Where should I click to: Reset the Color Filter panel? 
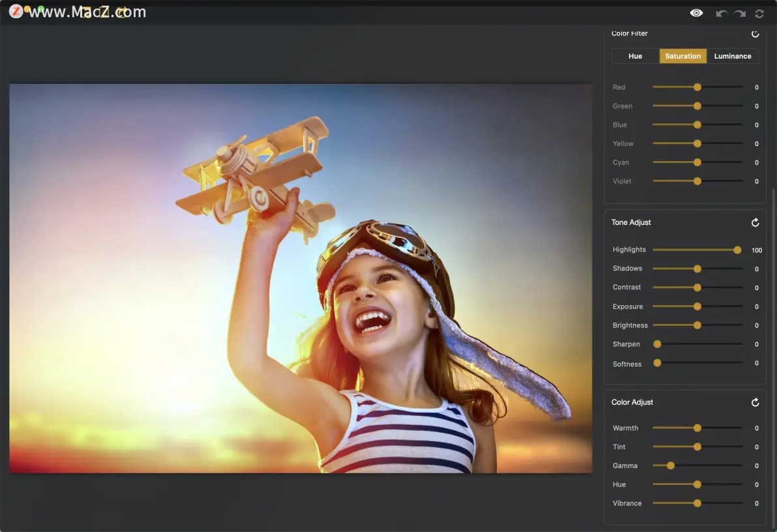point(755,34)
